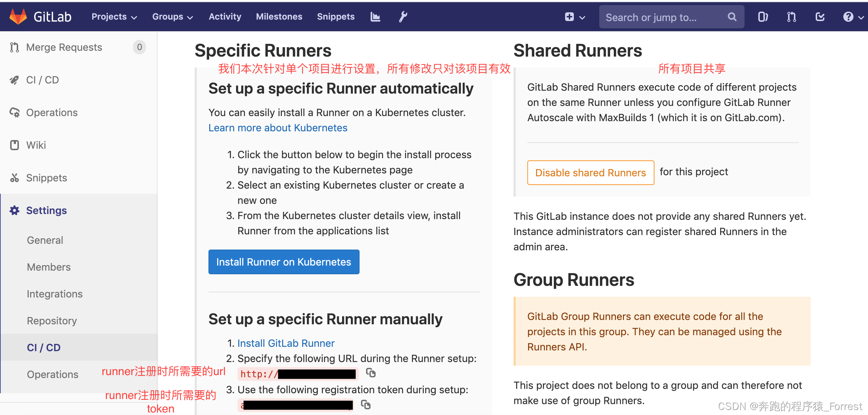Viewport: 868px width, 415px height.
Task: Open the issues icon in the top bar
Action: (x=762, y=16)
